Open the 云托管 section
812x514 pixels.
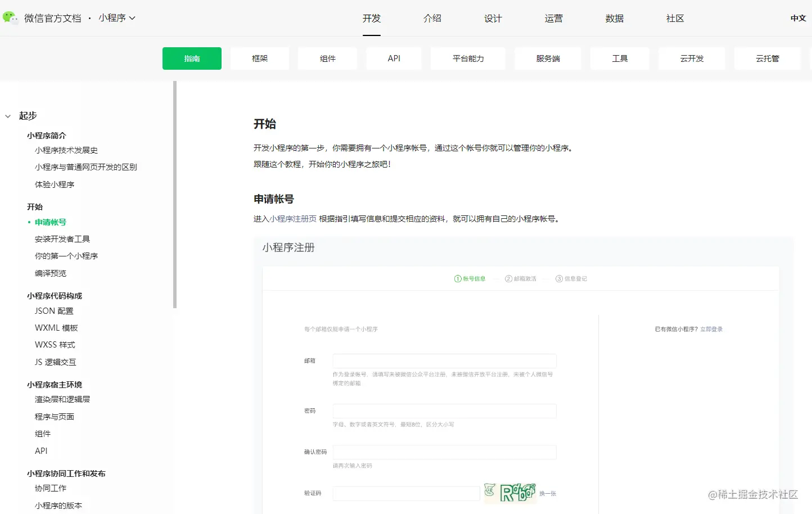click(x=767, y=58)
